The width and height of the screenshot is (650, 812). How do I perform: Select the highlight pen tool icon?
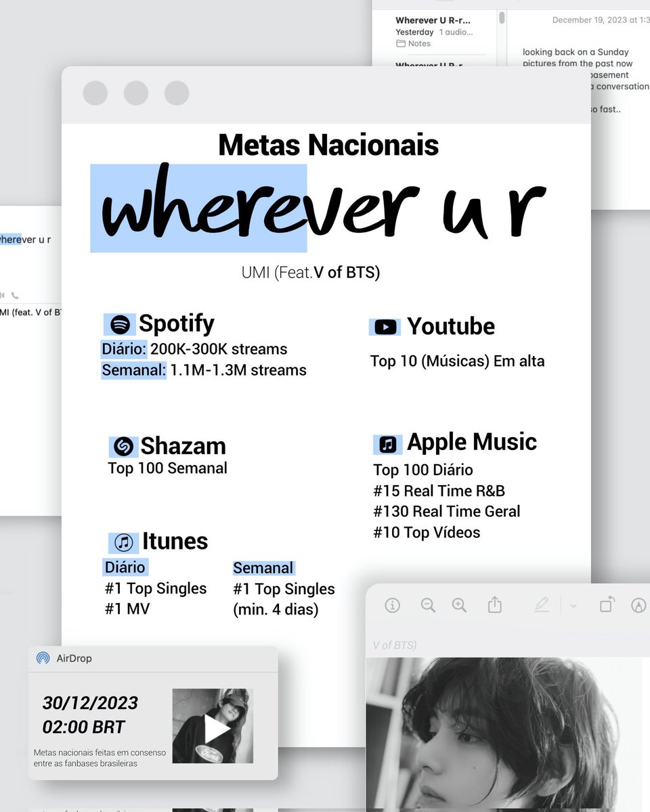(542, 604)
